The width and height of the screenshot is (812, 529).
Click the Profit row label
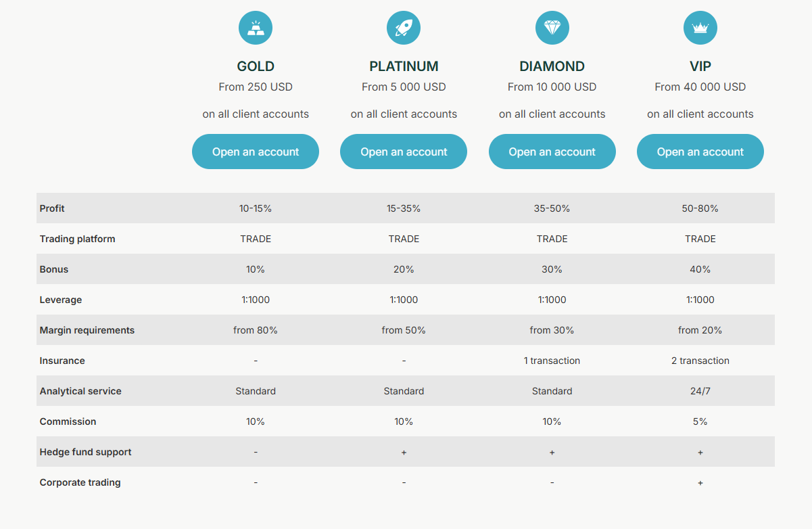click(52, 208)
